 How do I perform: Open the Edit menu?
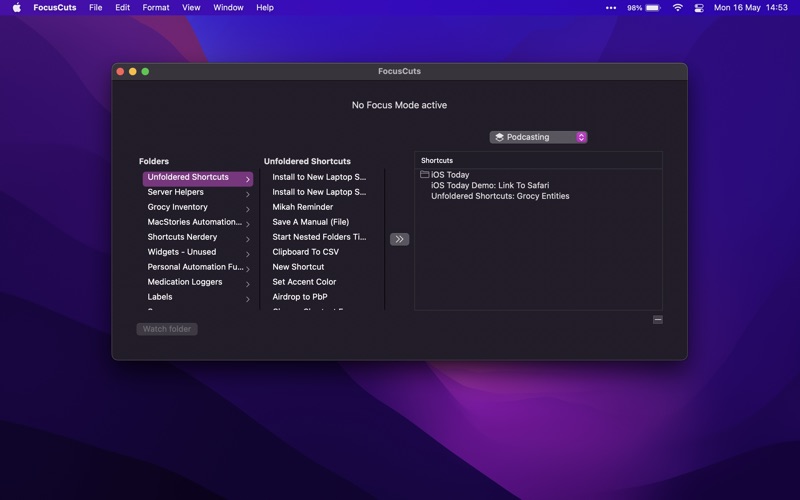pyautogui.click(x=122, y=8)
